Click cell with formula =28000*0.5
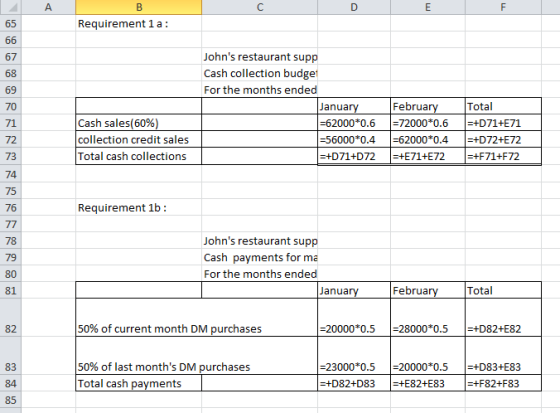 (428, 318)
